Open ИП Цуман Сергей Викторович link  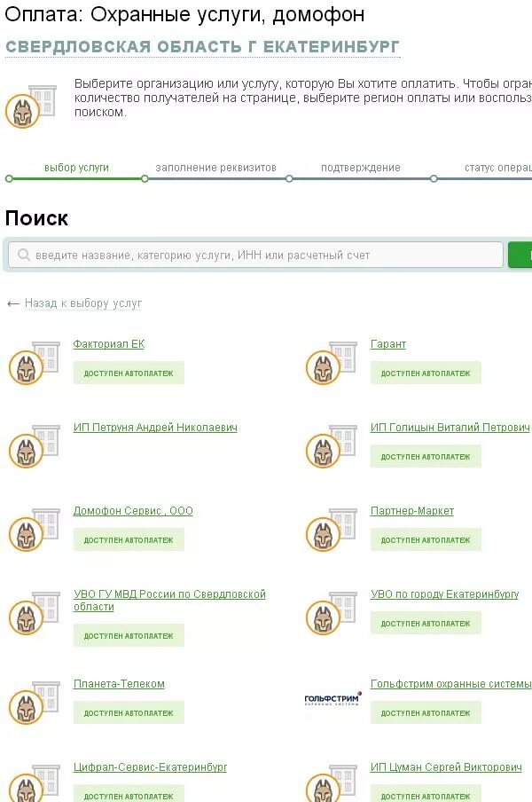coord(446,767)
